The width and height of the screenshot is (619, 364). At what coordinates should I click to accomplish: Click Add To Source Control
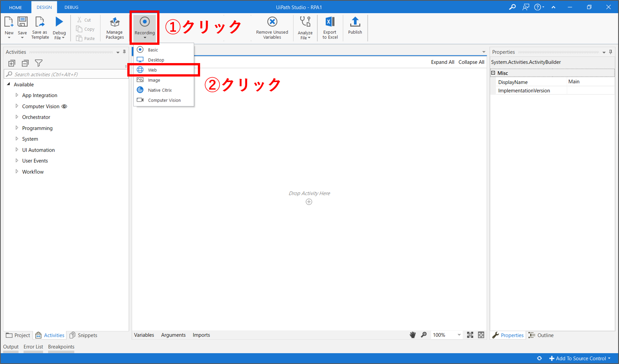[580, 358]
